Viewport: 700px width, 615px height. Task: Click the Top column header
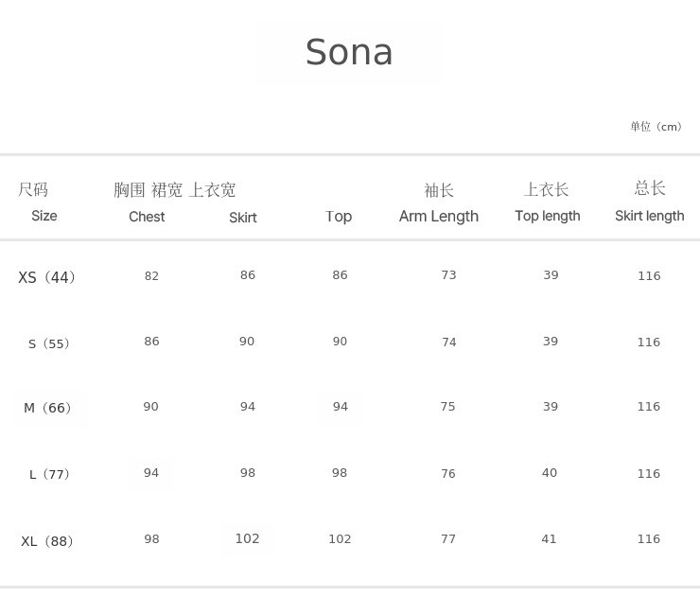(x=339, y=217)
